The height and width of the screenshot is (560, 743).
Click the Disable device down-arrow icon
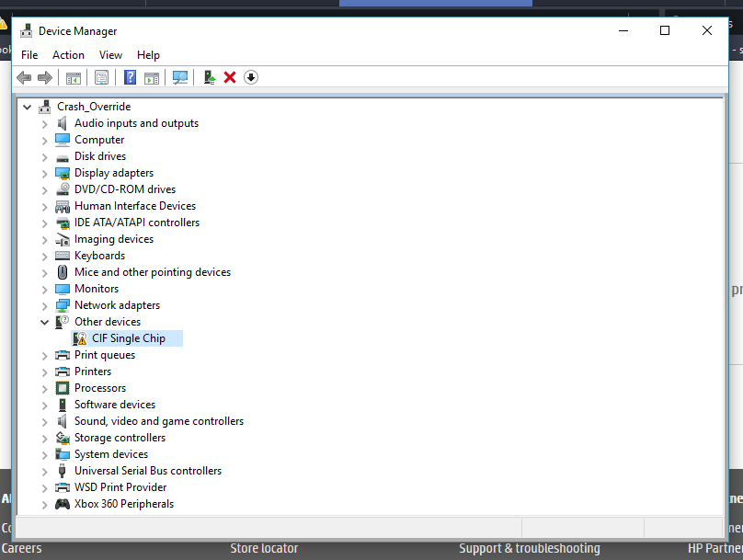251,77
